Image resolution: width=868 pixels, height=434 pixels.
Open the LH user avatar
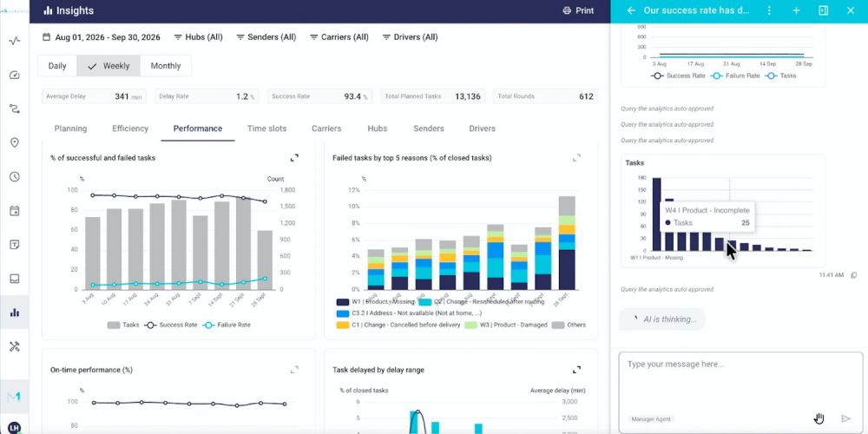(15, 427)
